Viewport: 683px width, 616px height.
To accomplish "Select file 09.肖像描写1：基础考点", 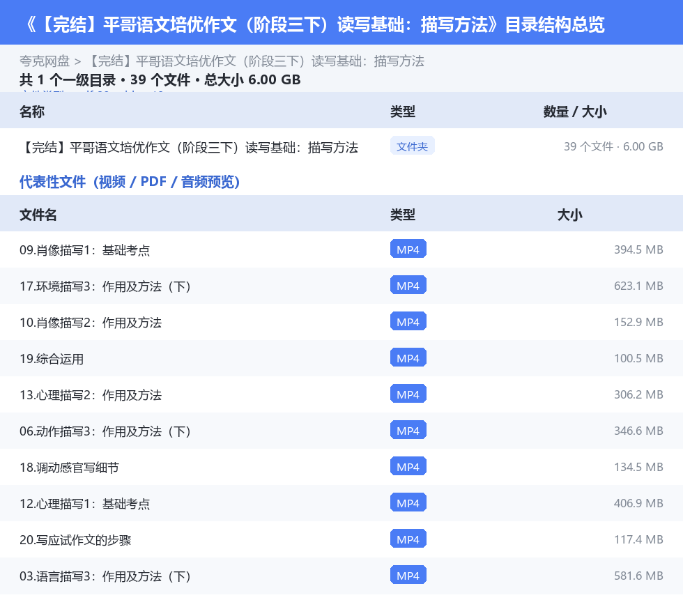I will pyautogui.click(x=84, y=250).
